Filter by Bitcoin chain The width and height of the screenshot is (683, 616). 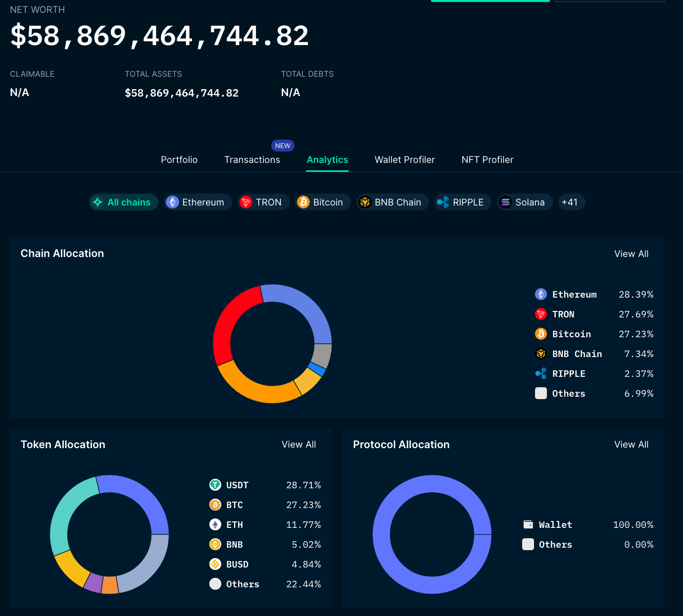(x=323, y=202)
